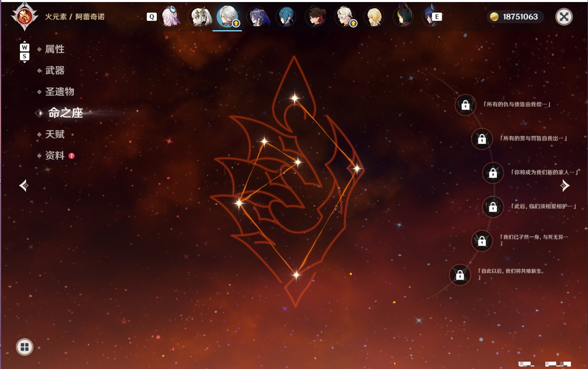Close the character screen with X

(x=564, y=17)
